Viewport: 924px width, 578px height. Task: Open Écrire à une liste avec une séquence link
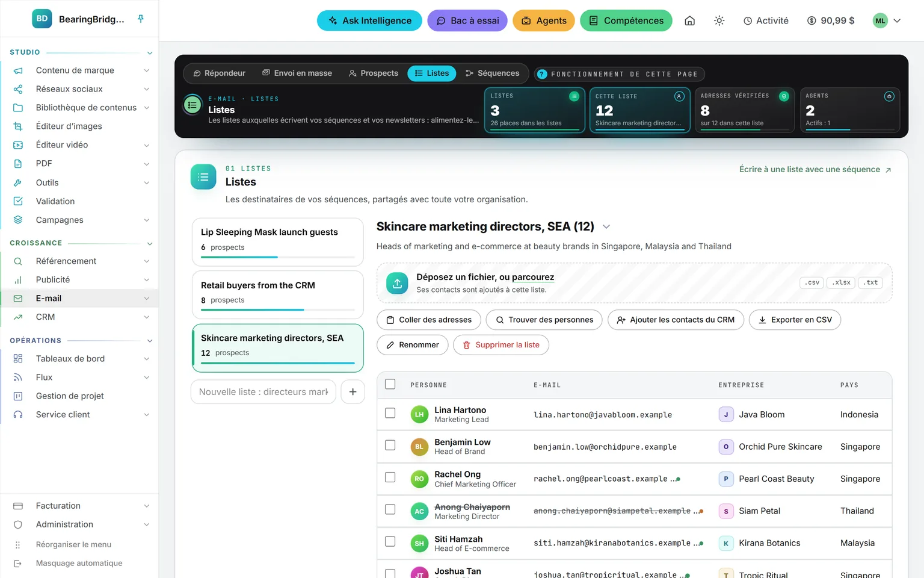point(815,170)
